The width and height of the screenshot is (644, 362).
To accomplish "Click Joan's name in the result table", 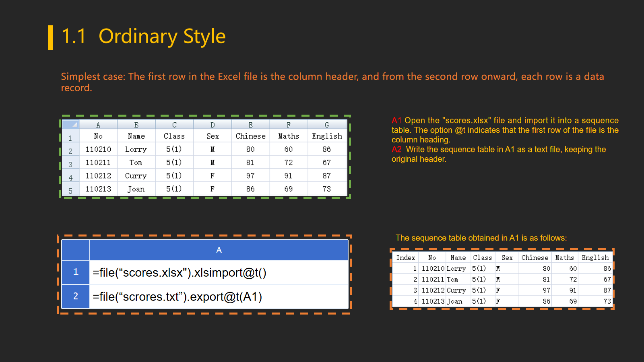I will (x=455, y=301).
